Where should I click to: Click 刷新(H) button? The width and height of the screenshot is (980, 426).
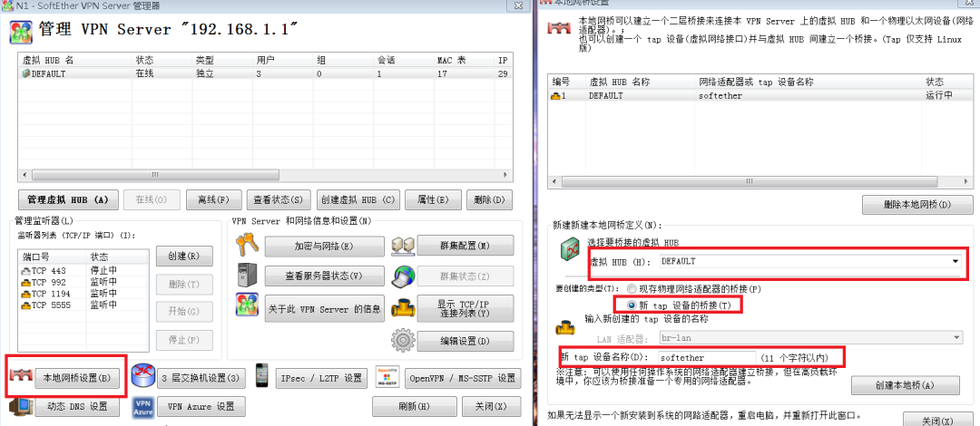tap(414, 407)
